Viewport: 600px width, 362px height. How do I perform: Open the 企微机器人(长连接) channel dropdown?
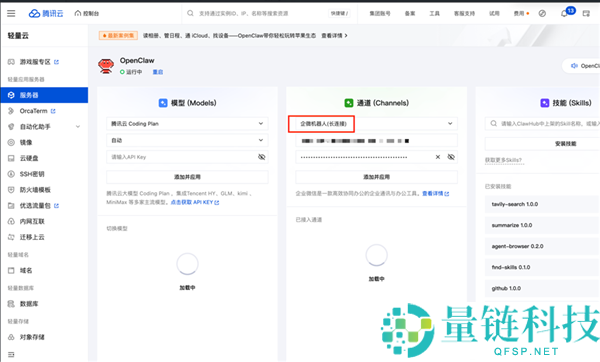(377, 124)
